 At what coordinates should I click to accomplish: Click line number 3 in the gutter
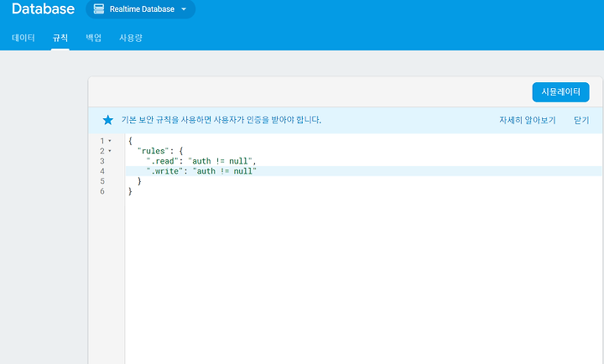click(x=102, y=161)
